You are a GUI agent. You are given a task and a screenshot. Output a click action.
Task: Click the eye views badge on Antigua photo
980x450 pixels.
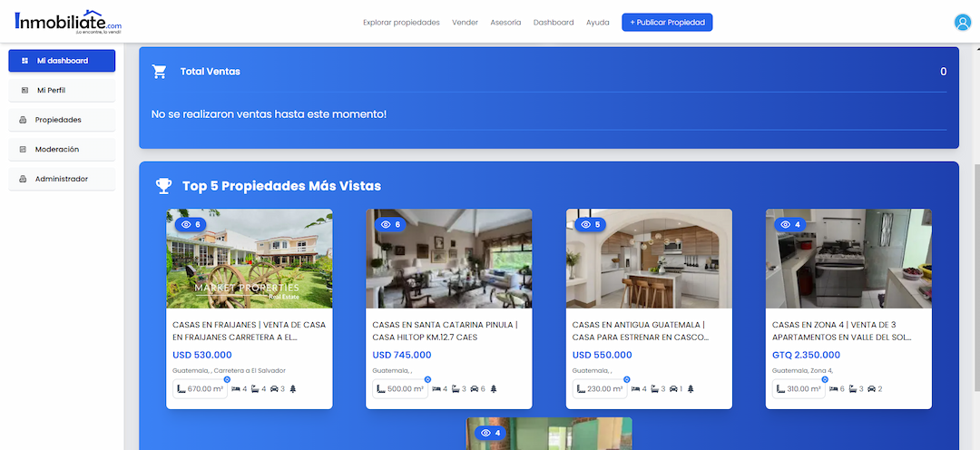pos(590,224)
